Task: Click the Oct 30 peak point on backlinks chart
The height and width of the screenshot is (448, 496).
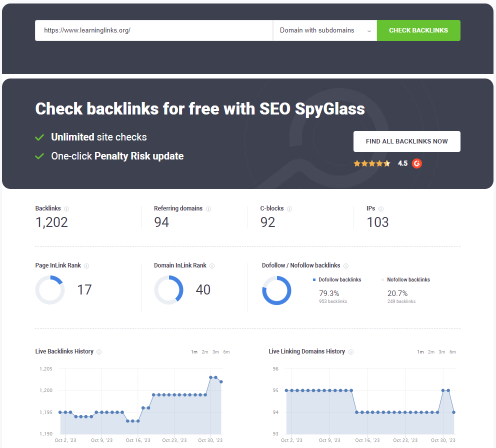Action: pyautogui.click(x=210, y=377)
